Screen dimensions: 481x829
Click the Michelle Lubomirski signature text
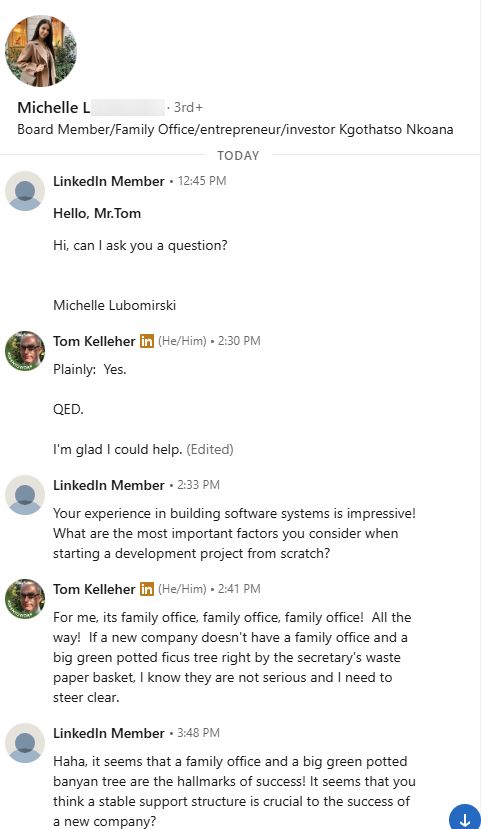(115, 305)
